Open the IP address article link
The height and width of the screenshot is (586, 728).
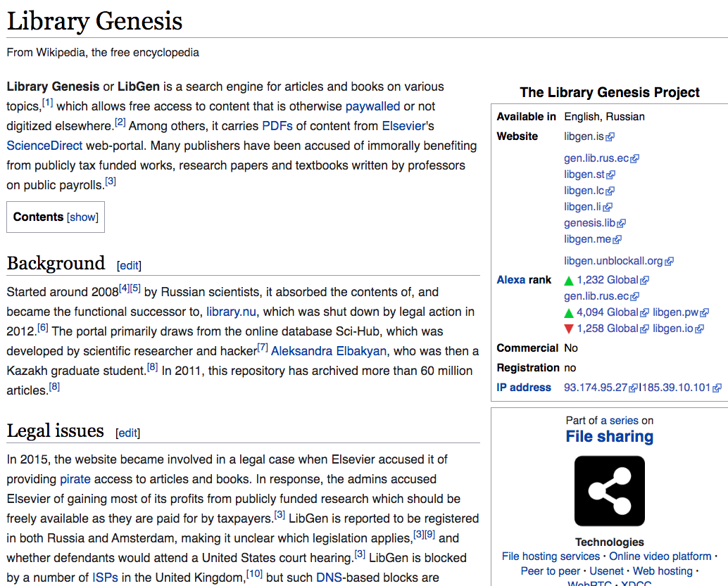point(524,388)
